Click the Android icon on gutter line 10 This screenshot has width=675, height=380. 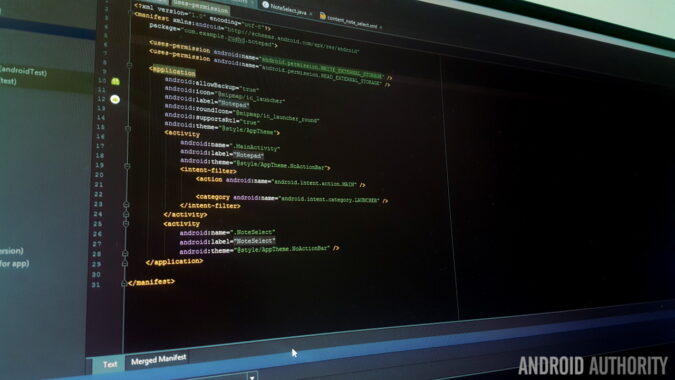coord(115,81)
